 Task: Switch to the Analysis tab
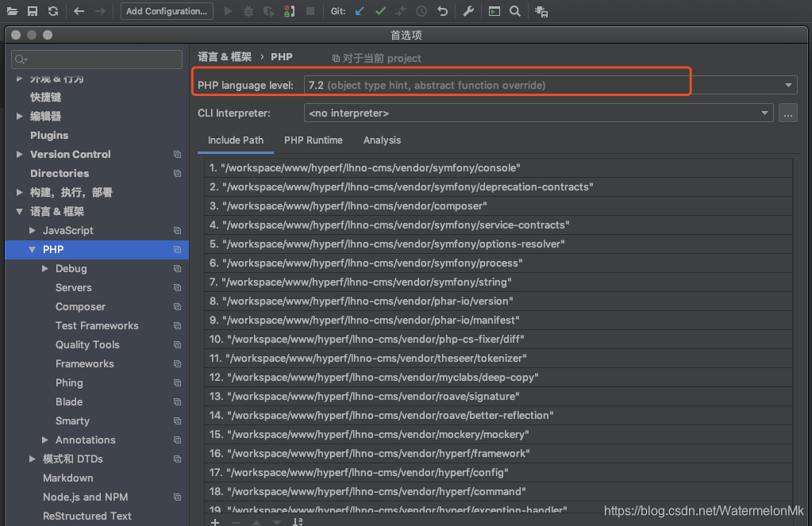coord(382,140)
